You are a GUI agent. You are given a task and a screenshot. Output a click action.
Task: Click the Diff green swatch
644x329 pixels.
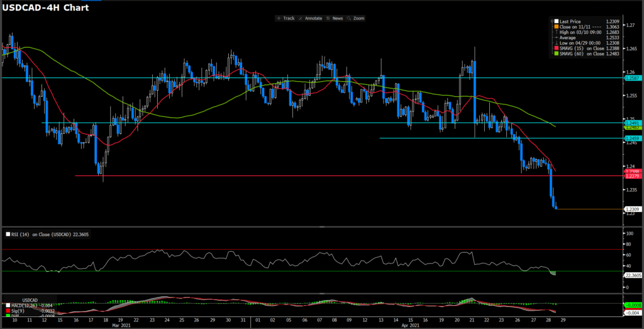[8, 315]
